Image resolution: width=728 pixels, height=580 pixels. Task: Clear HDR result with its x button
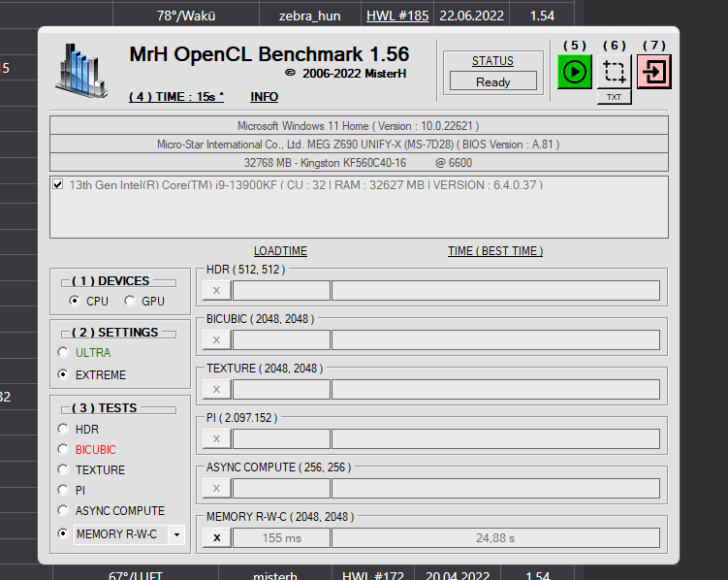217,291
